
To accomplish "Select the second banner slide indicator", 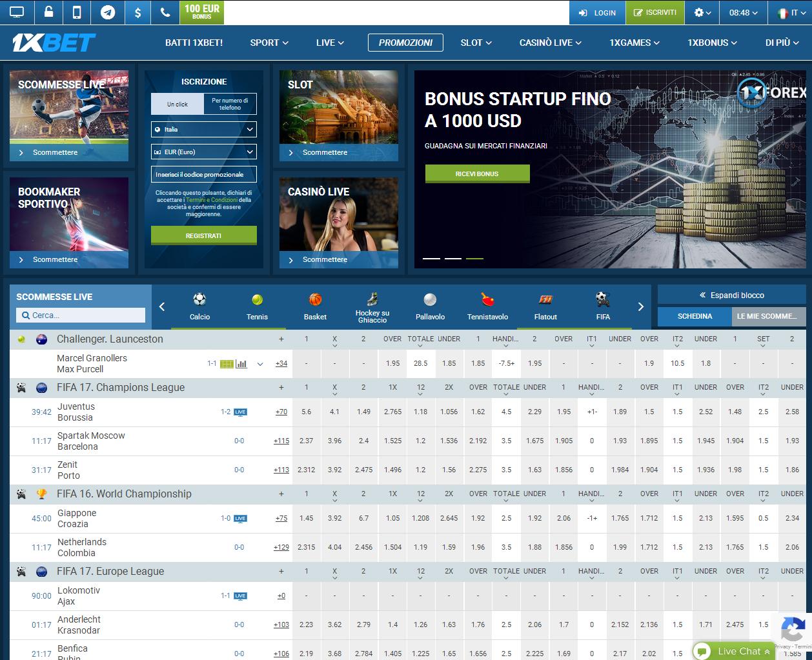I will tap(453, 258).
